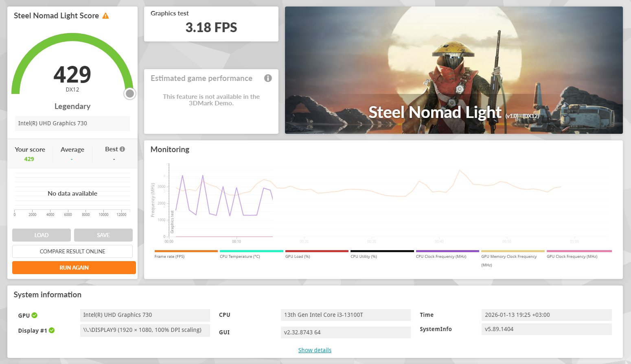Click the info icon next to Best
631x364 pixels.
coord(122,149)
